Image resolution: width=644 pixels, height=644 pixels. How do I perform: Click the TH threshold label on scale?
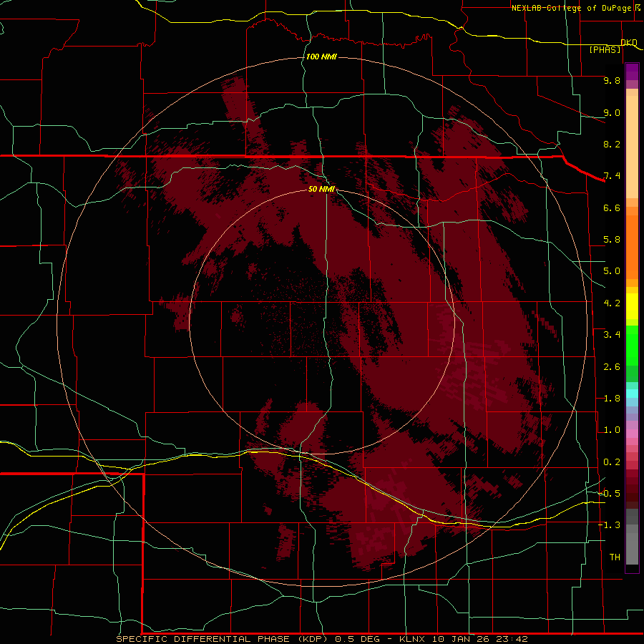pyautogui.click(x=615, y=557)
